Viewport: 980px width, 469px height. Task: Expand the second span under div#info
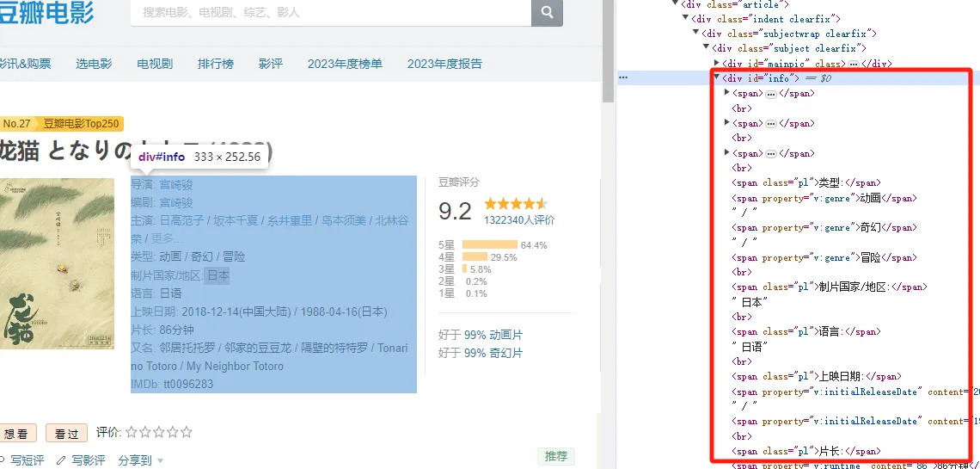pos(727,123)
